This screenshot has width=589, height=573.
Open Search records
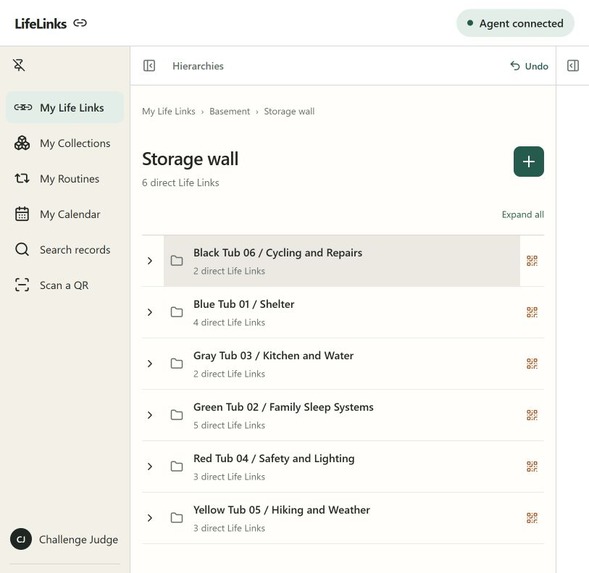(x=65, y=249)
